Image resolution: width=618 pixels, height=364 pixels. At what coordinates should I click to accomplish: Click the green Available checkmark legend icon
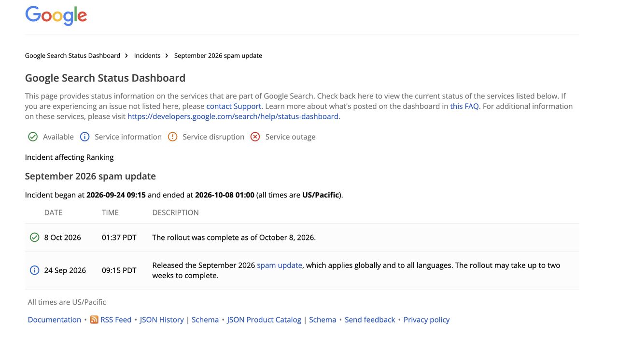33,137
